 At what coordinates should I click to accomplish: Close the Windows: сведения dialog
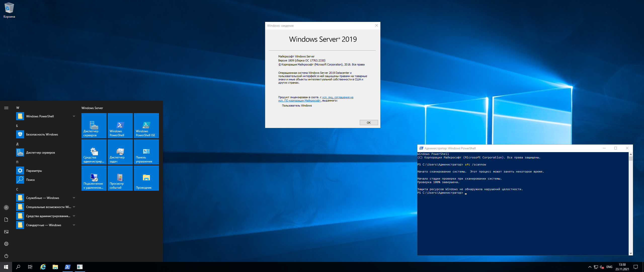(x=376, y=25)
